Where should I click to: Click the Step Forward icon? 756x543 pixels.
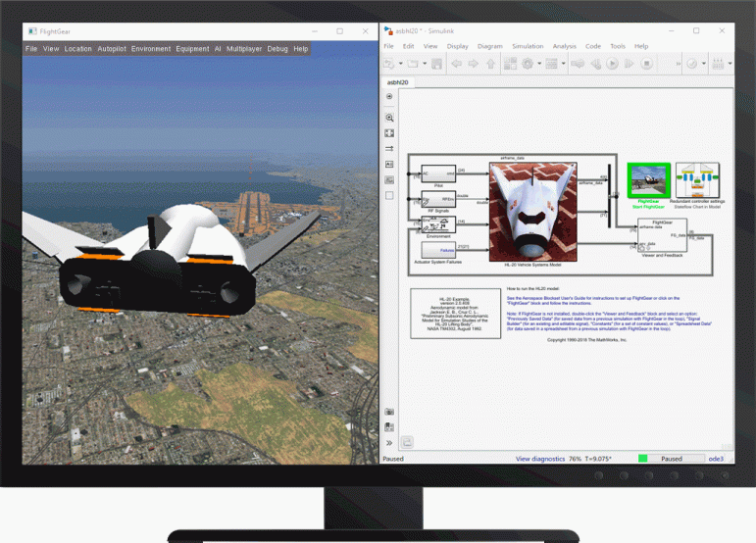[630, 64]
